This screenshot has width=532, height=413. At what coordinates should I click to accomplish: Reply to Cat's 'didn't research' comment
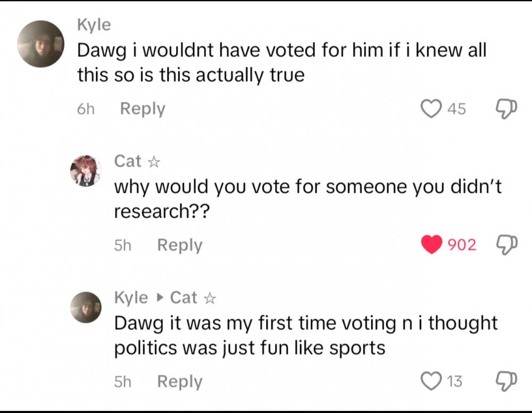coord(180,245)
